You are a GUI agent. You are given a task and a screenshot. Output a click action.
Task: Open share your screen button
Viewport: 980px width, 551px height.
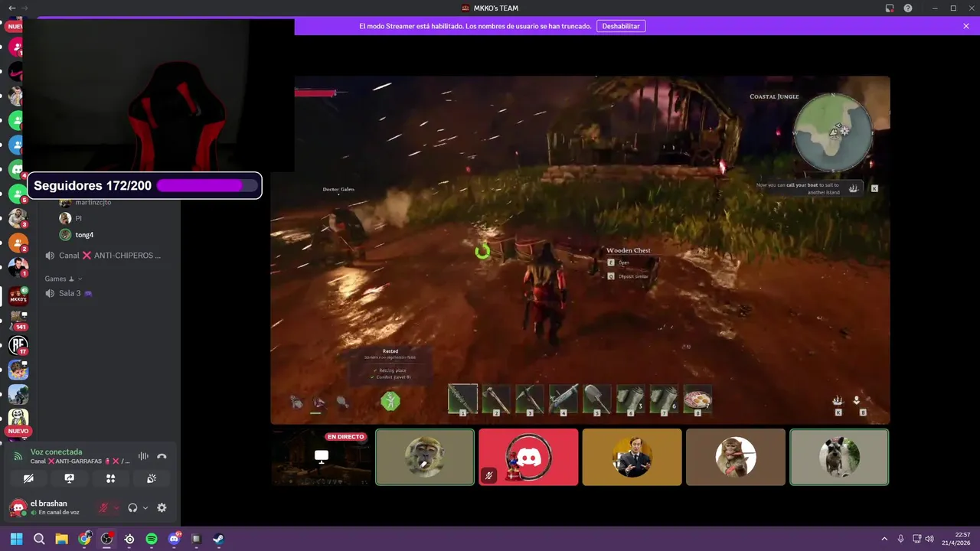(x=70, y=478)
